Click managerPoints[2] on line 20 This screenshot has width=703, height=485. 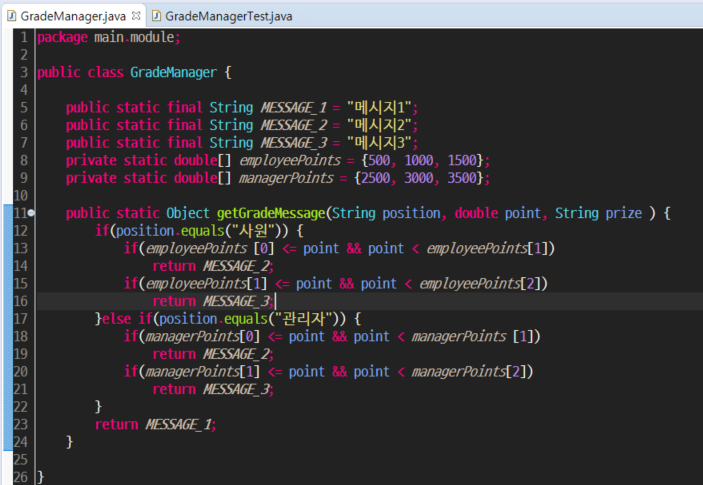469,372
